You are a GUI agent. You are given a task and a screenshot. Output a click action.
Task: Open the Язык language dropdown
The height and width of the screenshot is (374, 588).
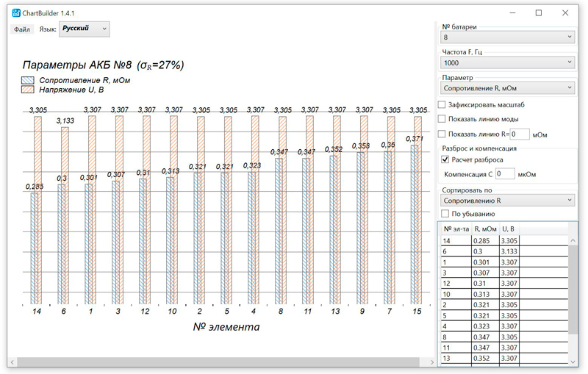pyautogui.click(x=84, y=29)
